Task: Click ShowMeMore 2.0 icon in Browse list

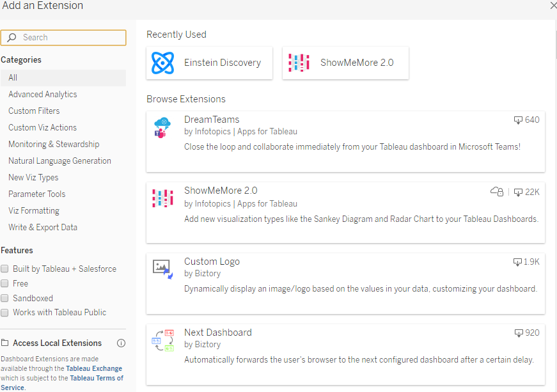Action: 162,198
